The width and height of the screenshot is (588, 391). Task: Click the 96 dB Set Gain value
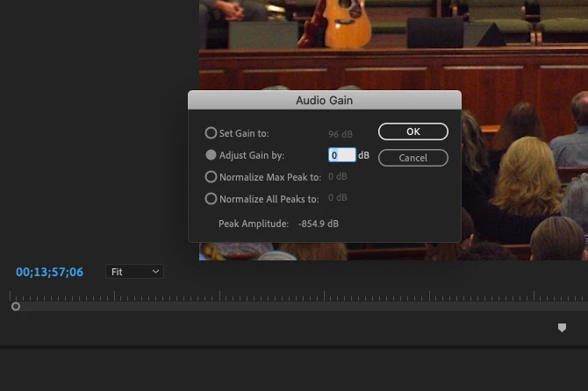click(341, 134)
